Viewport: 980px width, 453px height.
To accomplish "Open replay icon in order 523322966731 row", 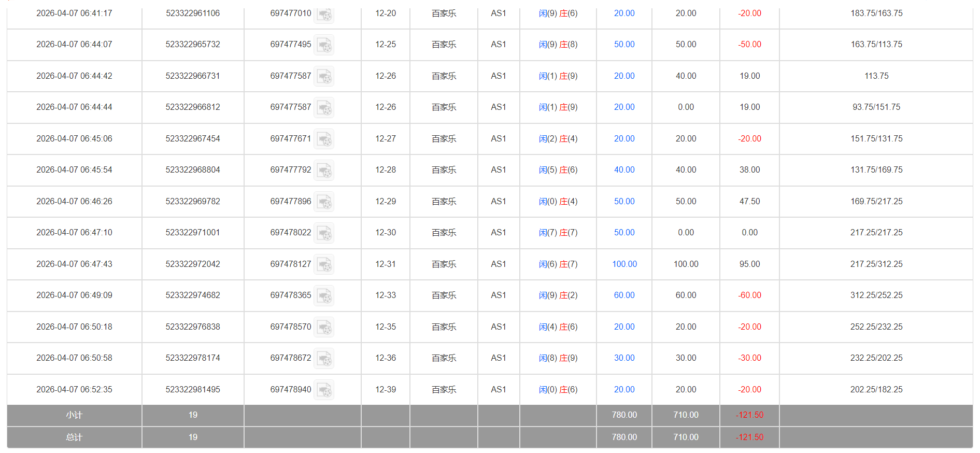I will click(x=324, y=77).
